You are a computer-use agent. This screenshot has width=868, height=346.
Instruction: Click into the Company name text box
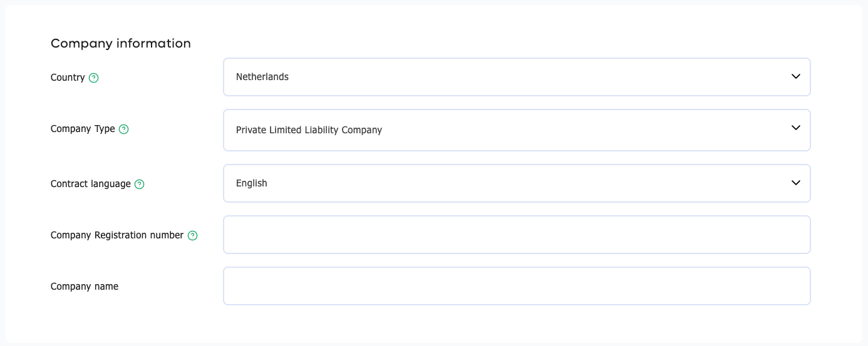pos(517,286)
